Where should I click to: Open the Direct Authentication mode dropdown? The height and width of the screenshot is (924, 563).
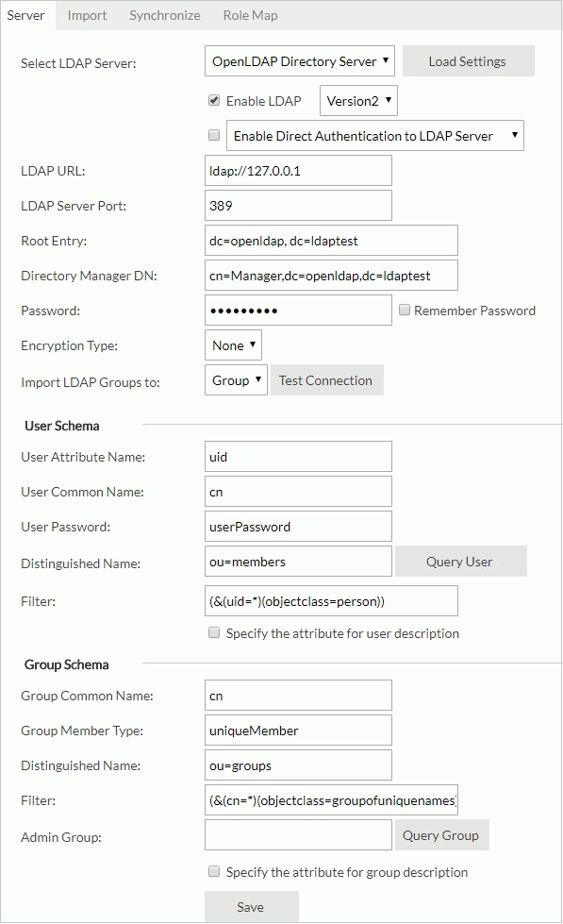[x=374, y=135]
